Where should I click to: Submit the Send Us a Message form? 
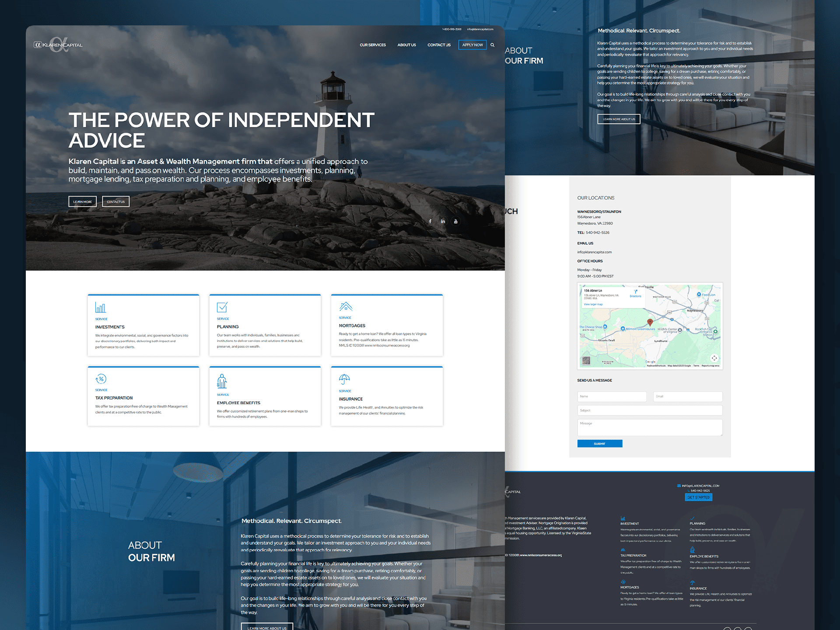[x=599, y=444]
